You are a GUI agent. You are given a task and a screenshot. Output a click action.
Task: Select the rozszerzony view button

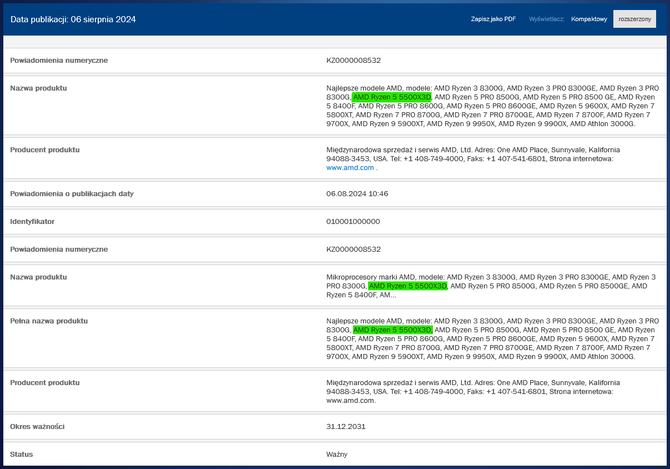click(635, 19)
